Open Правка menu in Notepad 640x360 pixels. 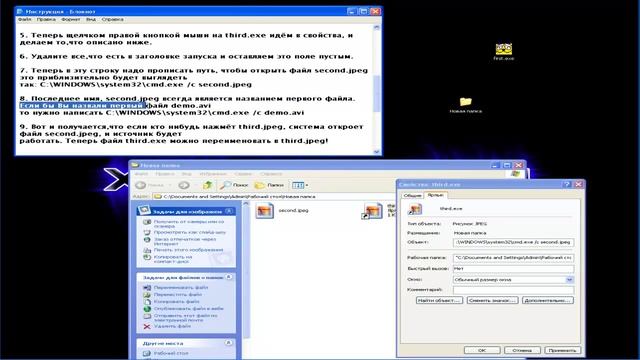(46, 19)
